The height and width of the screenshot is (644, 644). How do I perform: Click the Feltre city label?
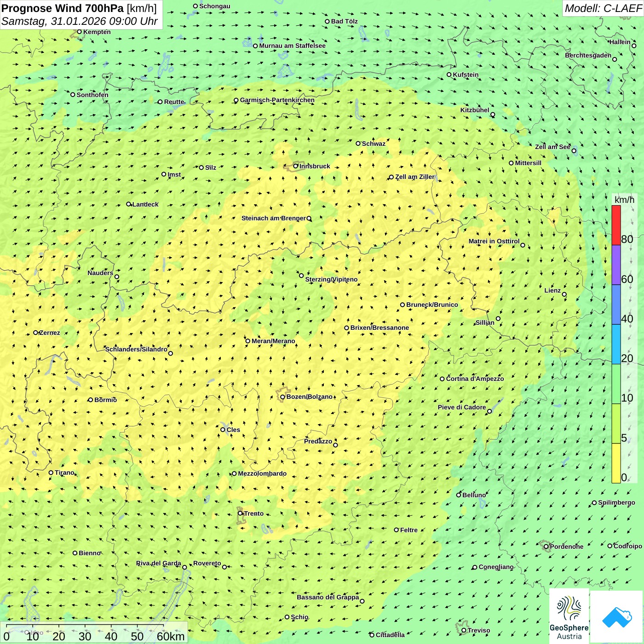[408, 530]
